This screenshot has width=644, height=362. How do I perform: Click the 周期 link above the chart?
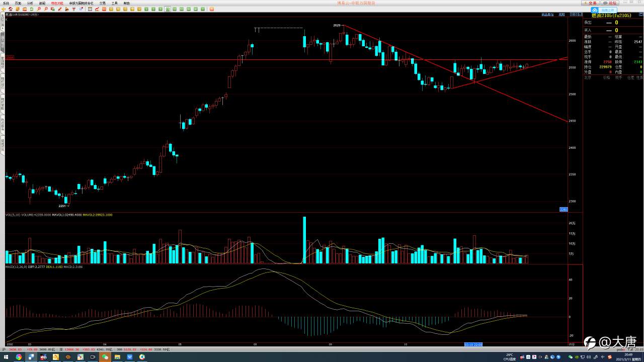pyautogui.click(x=561, y=15)
